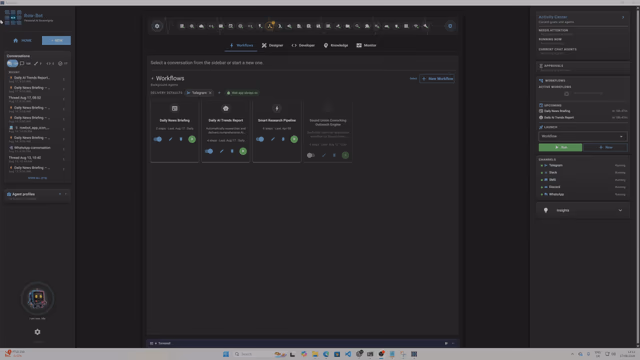The height and width of the screenshot is (360, 640).
Task: Click the green Run button in Launch
Action: (560, 147)
